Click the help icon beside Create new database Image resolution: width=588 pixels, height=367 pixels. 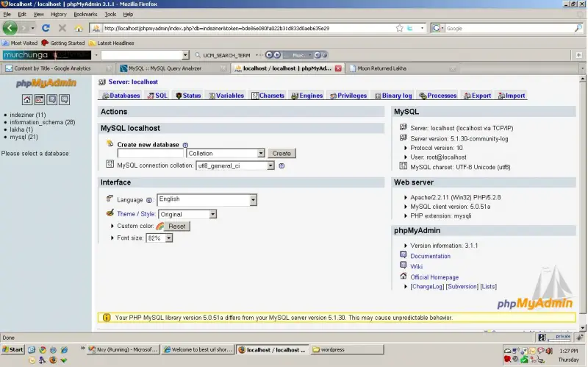(185, 145)
